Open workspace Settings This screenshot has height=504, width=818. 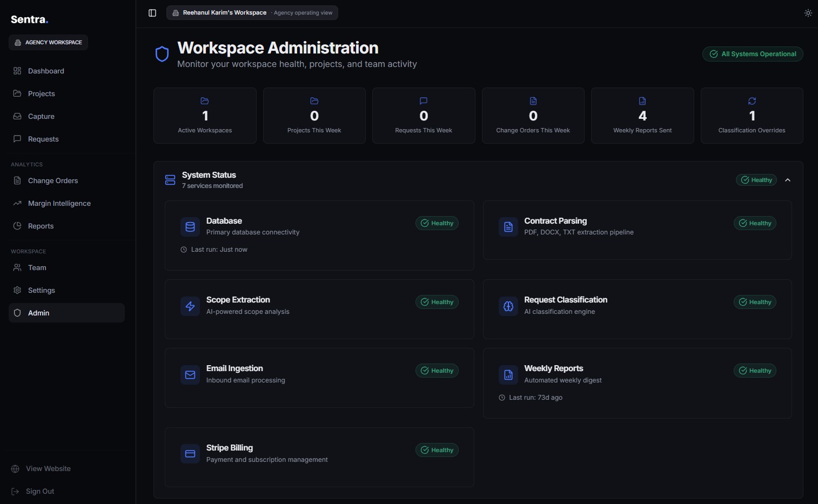[66, 290]
